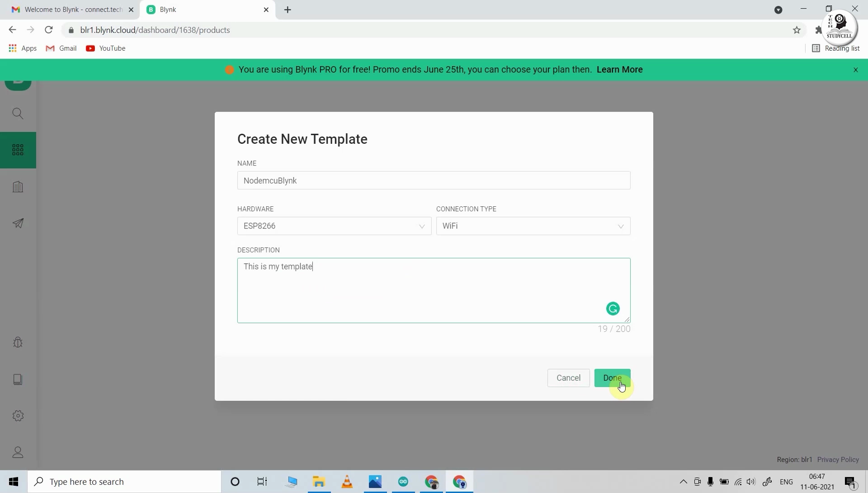The width and height of the screenshot is (868, 493).
Task: Open the Learn More promo link
Action: click(x=619, y=70)
